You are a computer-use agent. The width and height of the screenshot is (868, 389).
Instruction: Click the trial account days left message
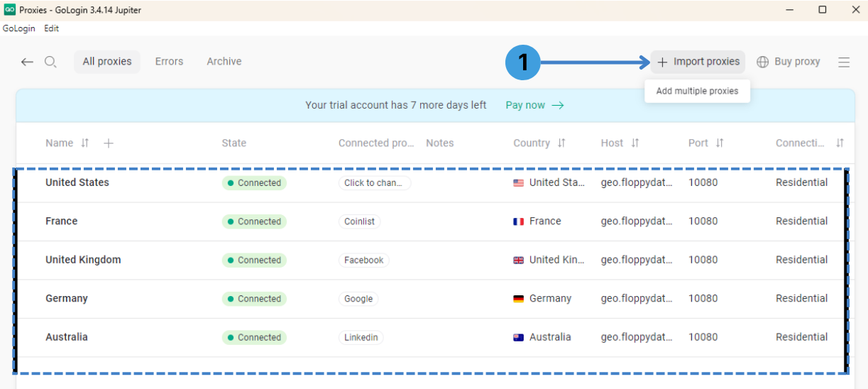396,105
